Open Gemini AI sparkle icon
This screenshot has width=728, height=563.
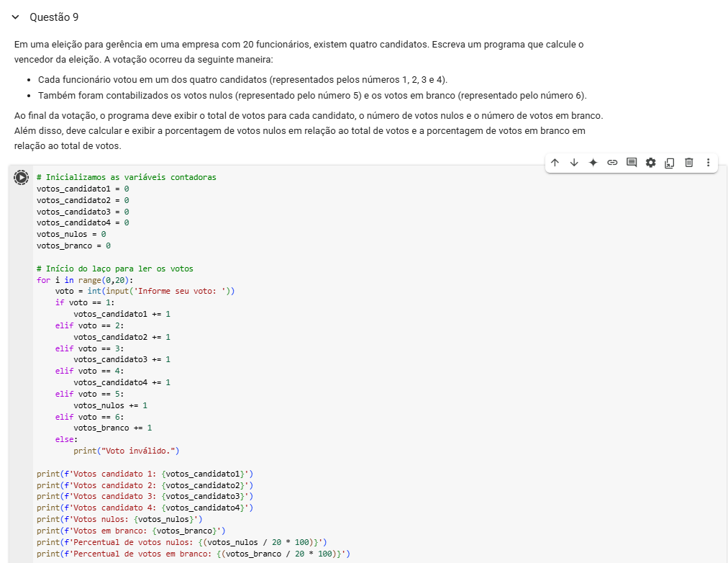[593, 163]
